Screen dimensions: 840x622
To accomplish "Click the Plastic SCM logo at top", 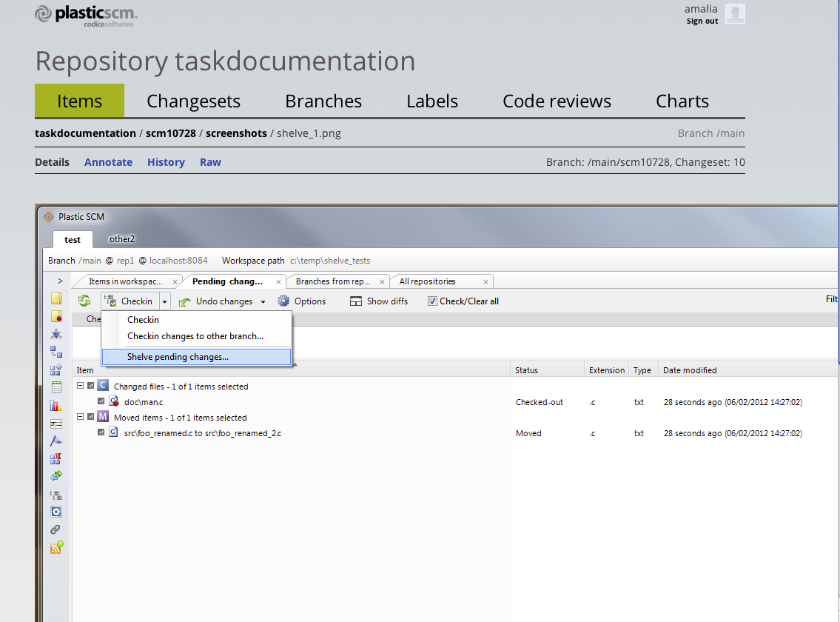I will pyautogui.click(x=87, y=16).
